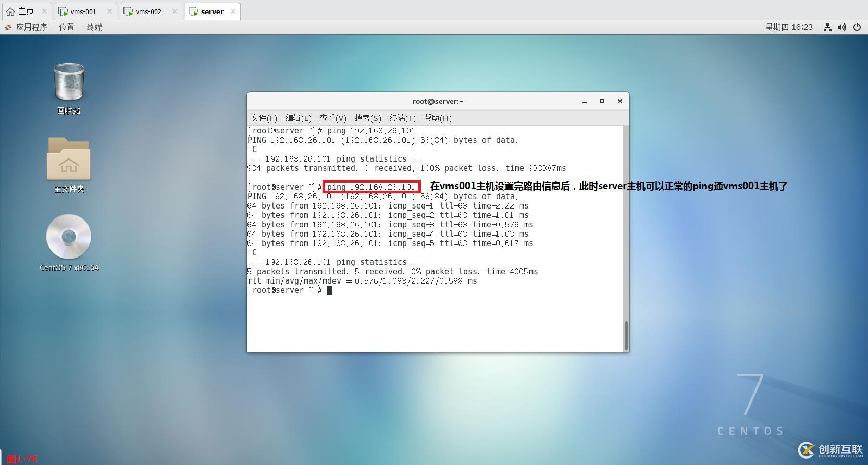Click the root@server:~ title bar
Screen dimensions: 868x465
click(438, 101)
